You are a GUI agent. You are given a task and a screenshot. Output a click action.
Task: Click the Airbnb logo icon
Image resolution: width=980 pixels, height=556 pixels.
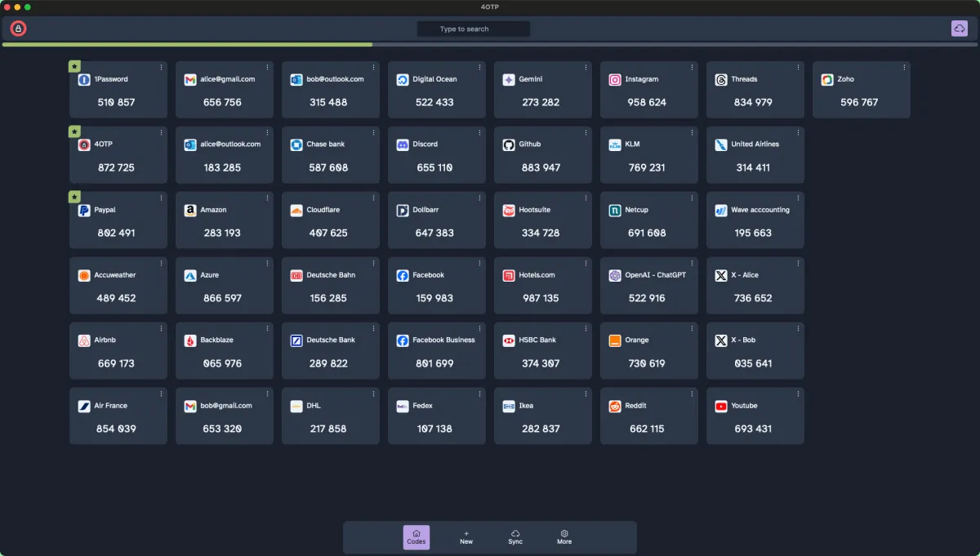coord(84,340)
